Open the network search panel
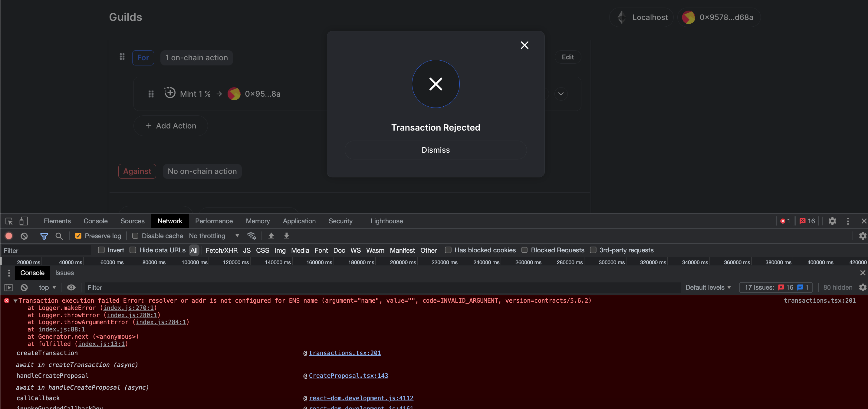 coord(59,236)
